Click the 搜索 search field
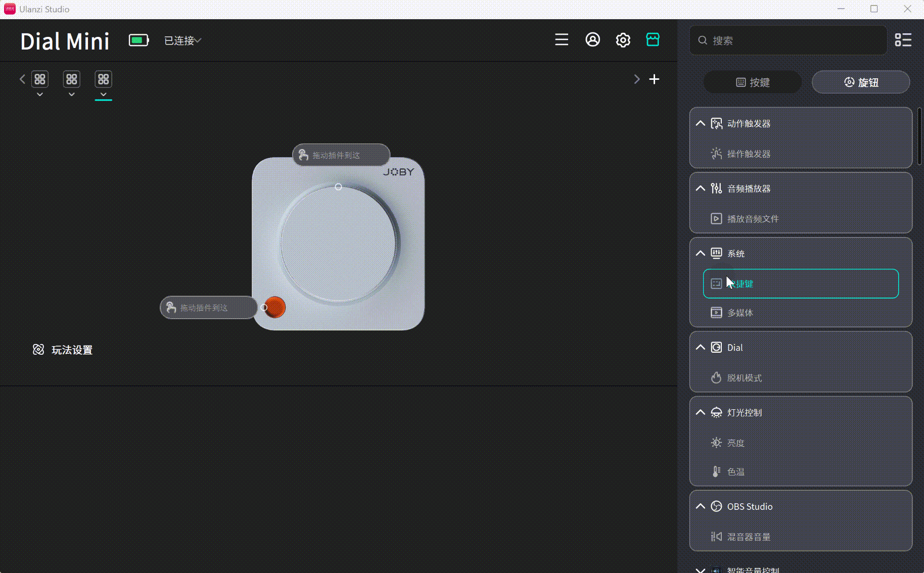924x573 pixels. (788, 40)
